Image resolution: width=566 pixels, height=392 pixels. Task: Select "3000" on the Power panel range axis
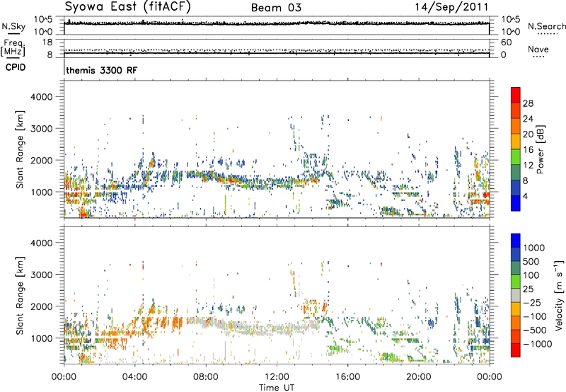click(41, 129)
